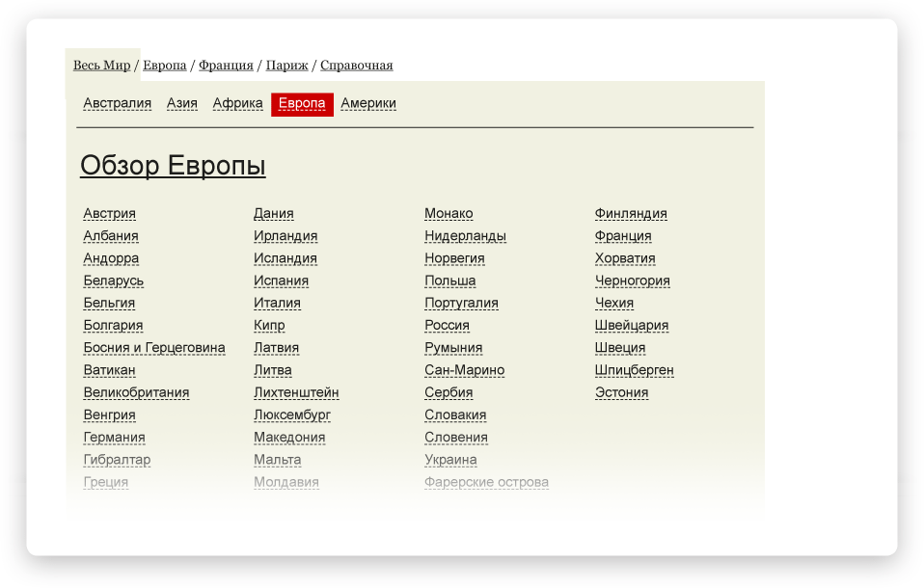The height and width of the screenshot is (588, 924).
Task: Switch to the Австралия tab
Action: [x=117, y=104]
